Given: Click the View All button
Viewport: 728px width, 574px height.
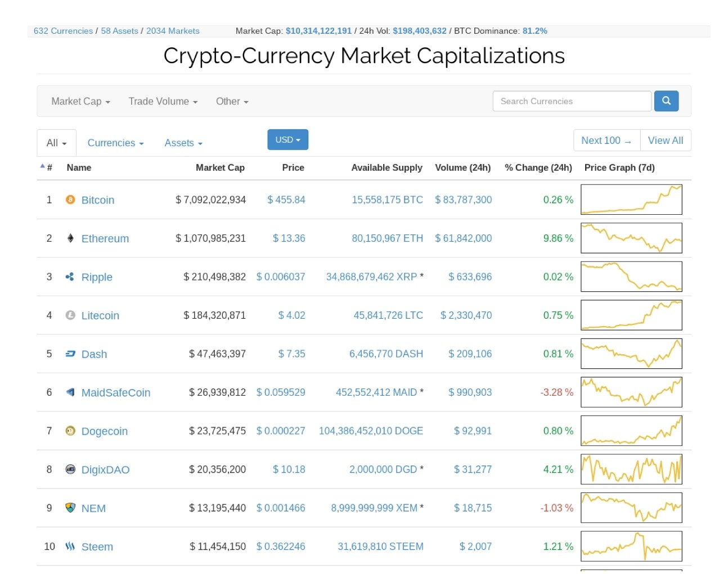Looking at the screenshot, I should 666,141.
